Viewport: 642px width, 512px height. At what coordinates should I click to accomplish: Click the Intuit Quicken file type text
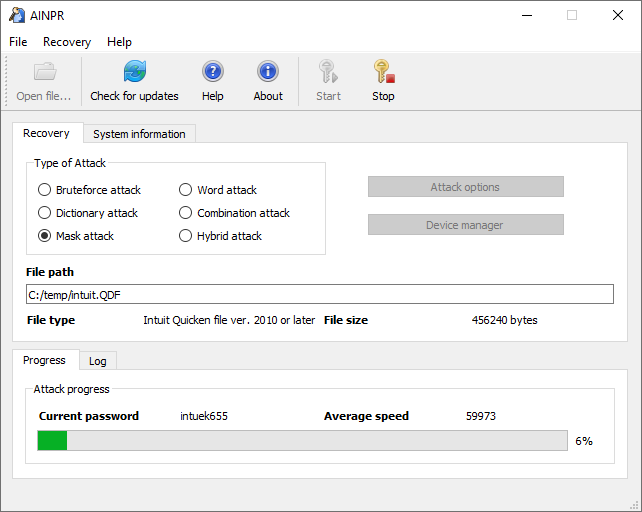pos(229,320)
